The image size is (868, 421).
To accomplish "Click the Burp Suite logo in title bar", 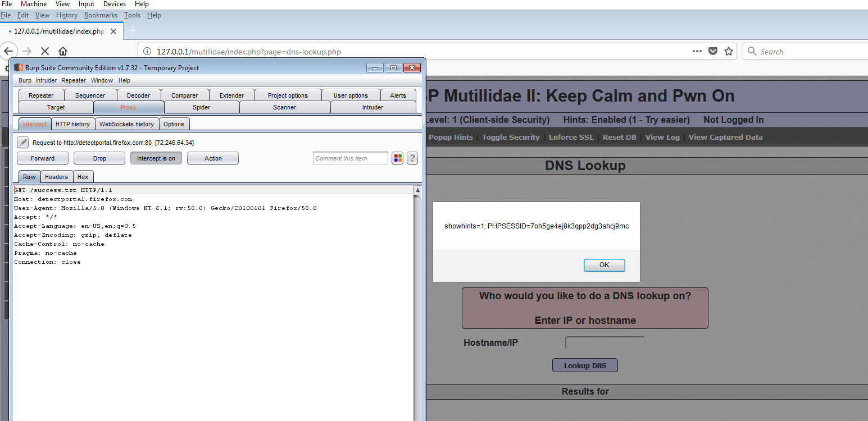I will [x=19, y=68].
